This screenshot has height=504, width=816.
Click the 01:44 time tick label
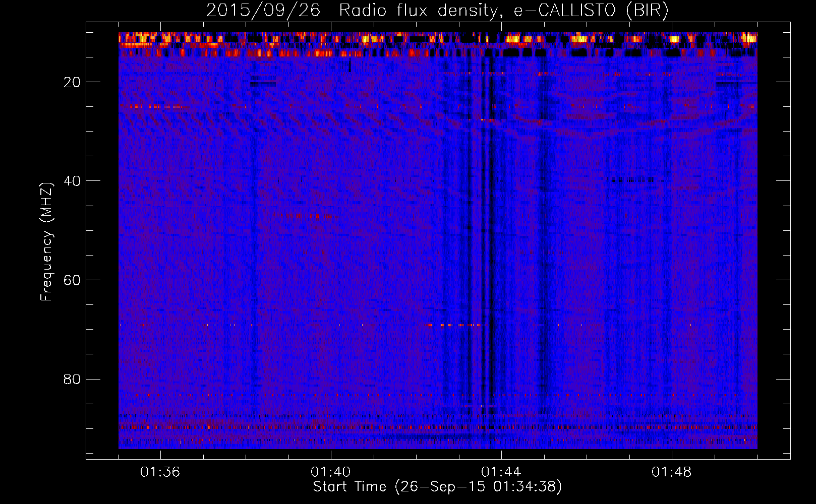pos(501,472)
